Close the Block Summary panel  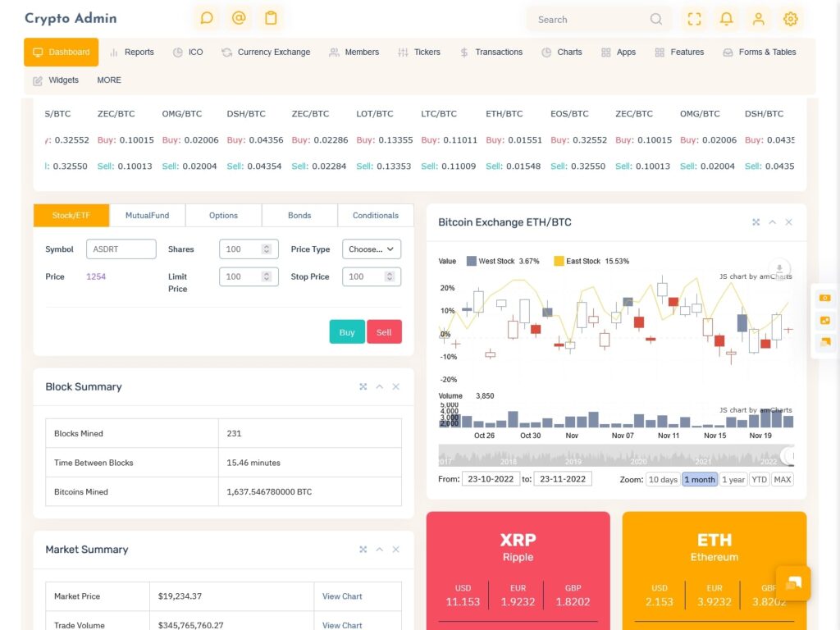click(396, 387)
